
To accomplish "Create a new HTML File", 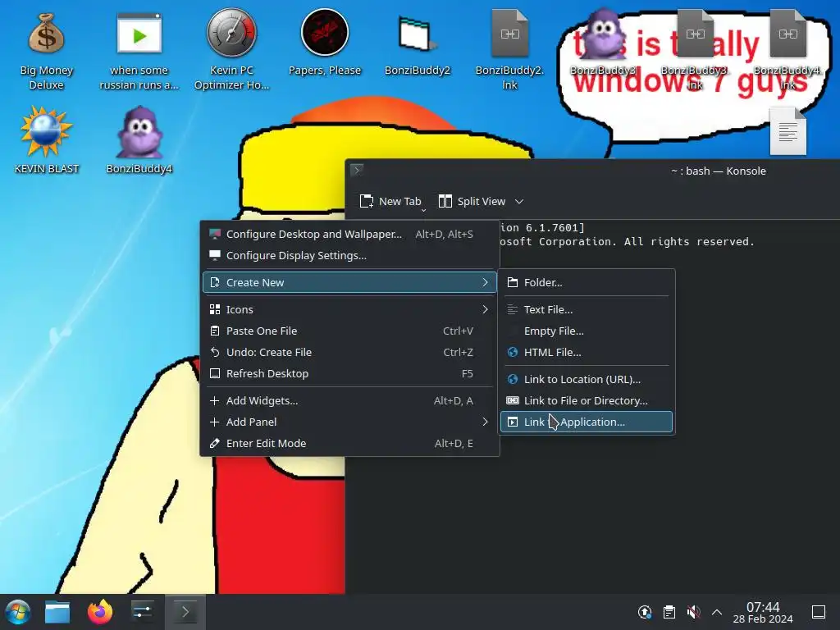I will pos(587,352).
